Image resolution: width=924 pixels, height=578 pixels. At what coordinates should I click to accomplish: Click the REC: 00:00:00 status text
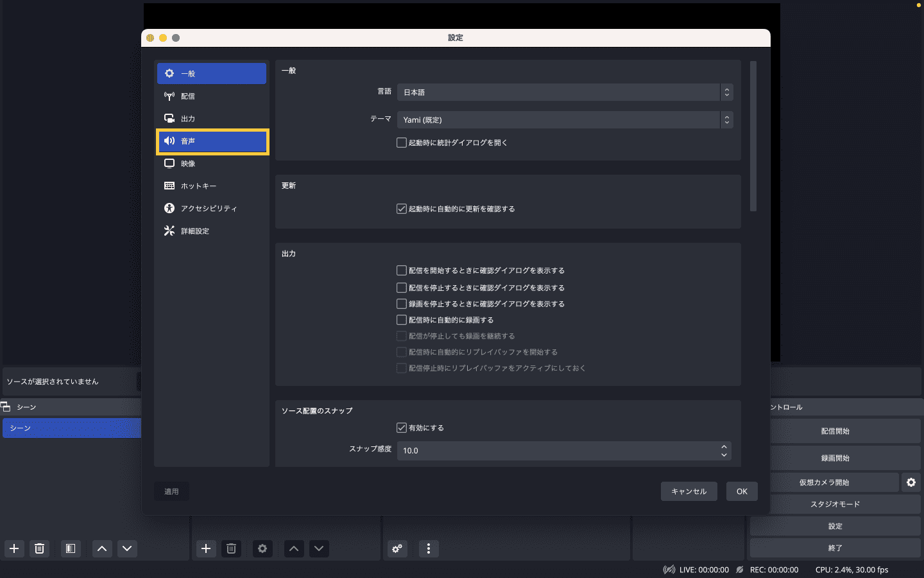point(774,570)
